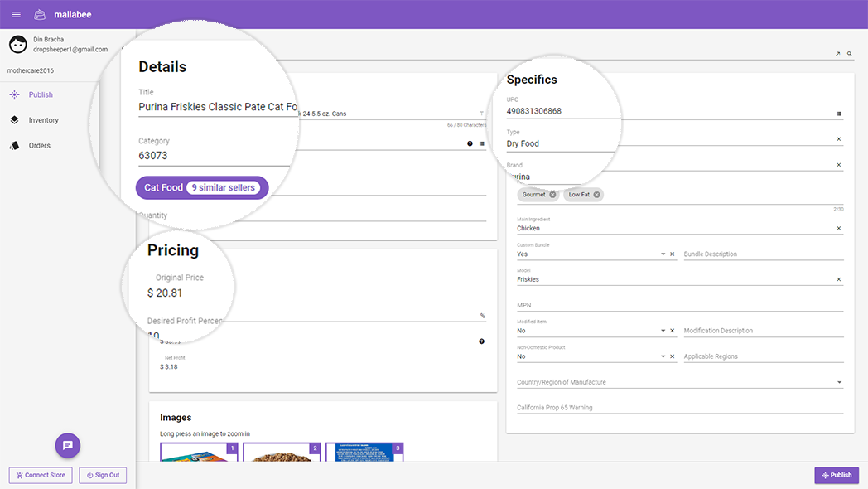Screen dimensions: 868x489
Task: Open the Category list icon
Action: [x=481, y=143]
